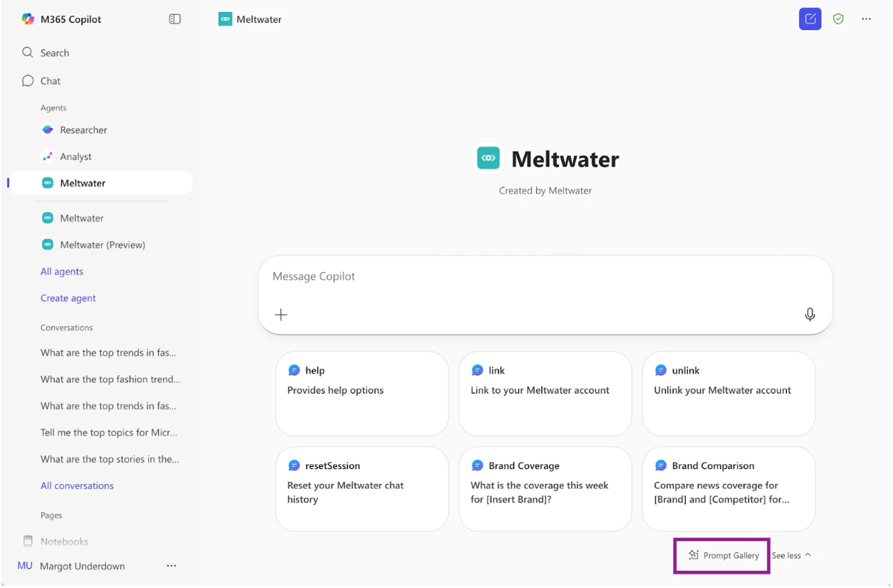
Task: Collapse the sidebar with the panel icon
Action: 174,19
